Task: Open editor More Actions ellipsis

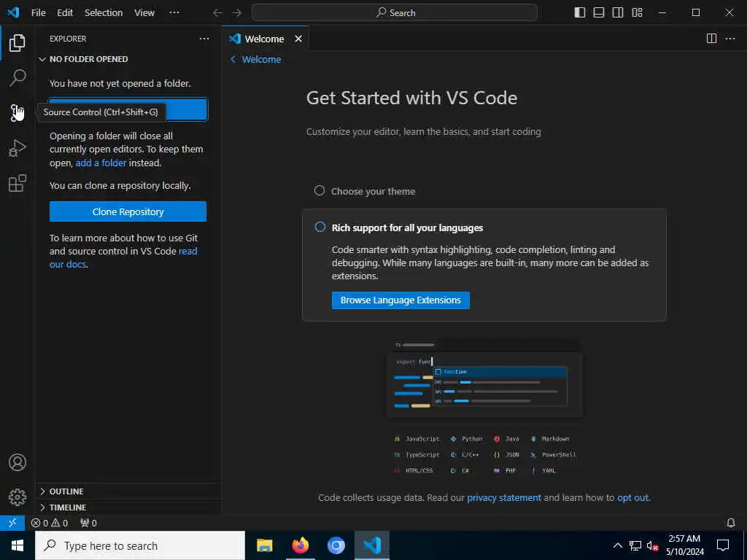Action: [x=729, y=39]
